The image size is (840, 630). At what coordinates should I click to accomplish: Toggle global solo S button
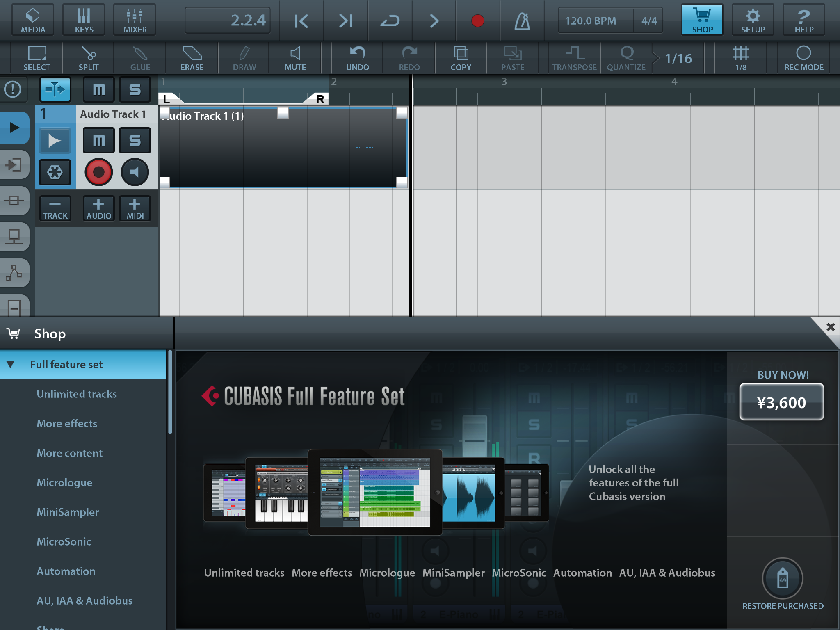[x=135, y=89]
